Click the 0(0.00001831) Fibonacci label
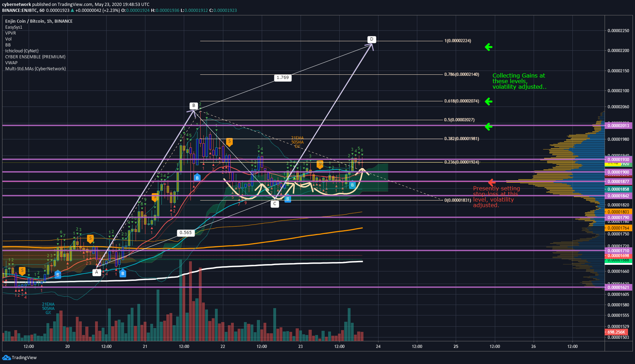Image resolution: width=635 pixels, height=364 pixels. [458, 200]
